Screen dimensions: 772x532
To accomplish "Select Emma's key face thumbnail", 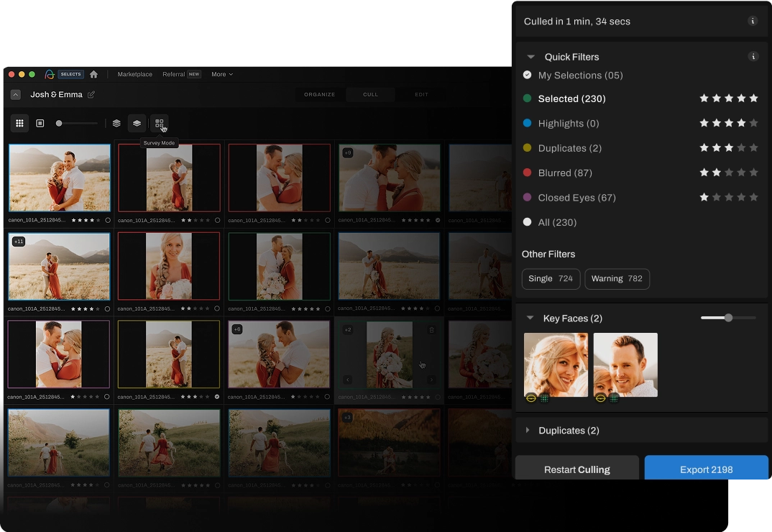I will click(x=556, y=364).
